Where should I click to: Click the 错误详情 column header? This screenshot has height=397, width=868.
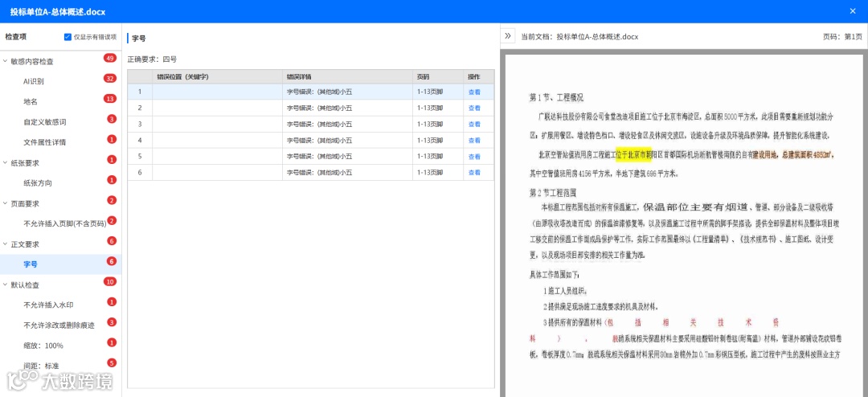coord(348,76)
